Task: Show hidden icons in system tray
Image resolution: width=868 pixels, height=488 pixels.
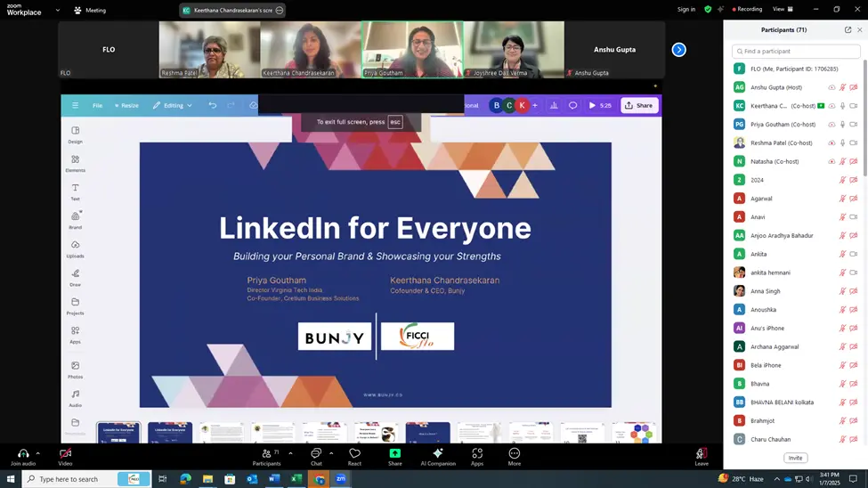Action: coord(776,479)
